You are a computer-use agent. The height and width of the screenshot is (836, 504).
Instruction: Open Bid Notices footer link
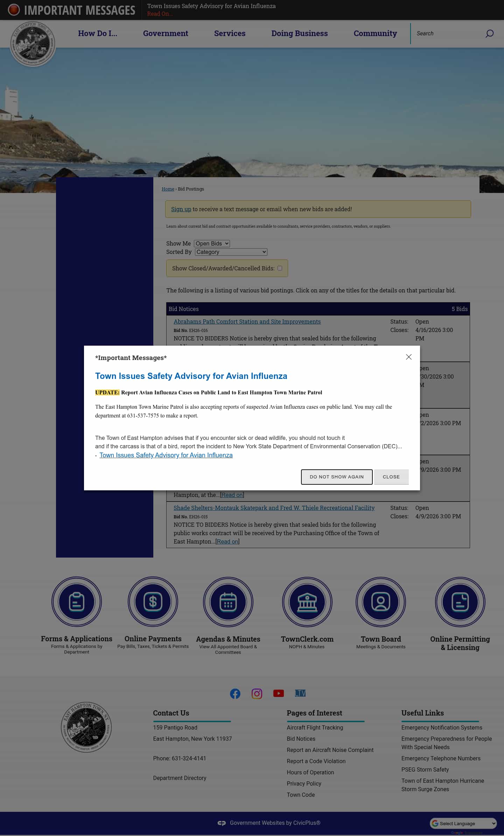pyautogui.click(x=301, y=739)
